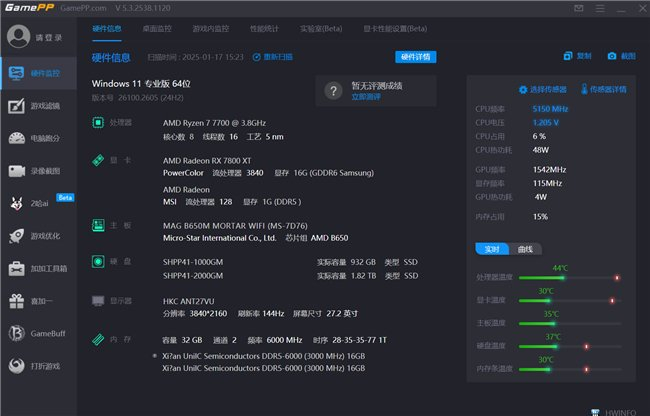Click the 主板温度 35℃ bar
Screen dimensions: 650x416
pos(570,323)
